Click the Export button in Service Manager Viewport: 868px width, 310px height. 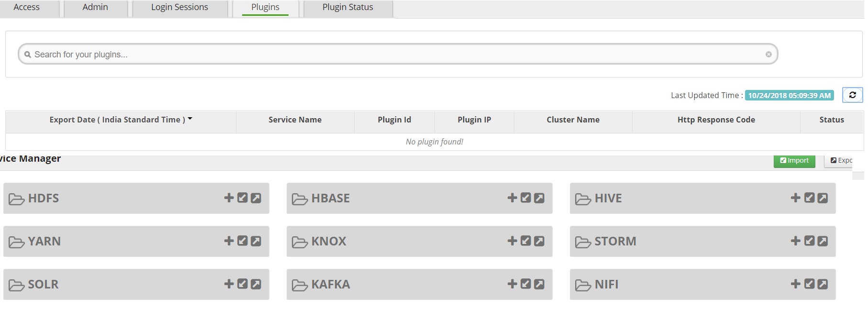coord(841,161)
